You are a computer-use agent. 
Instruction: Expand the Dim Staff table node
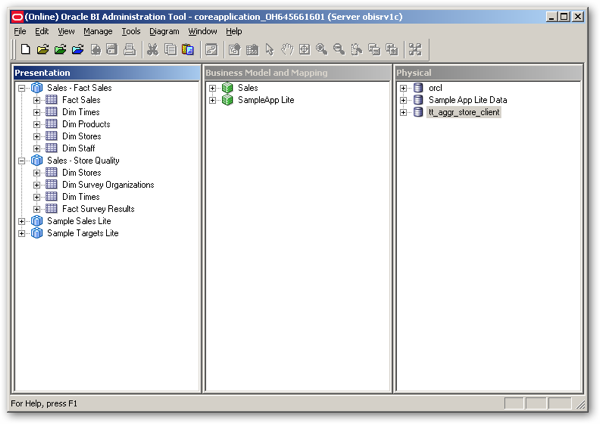click(36, 148)
